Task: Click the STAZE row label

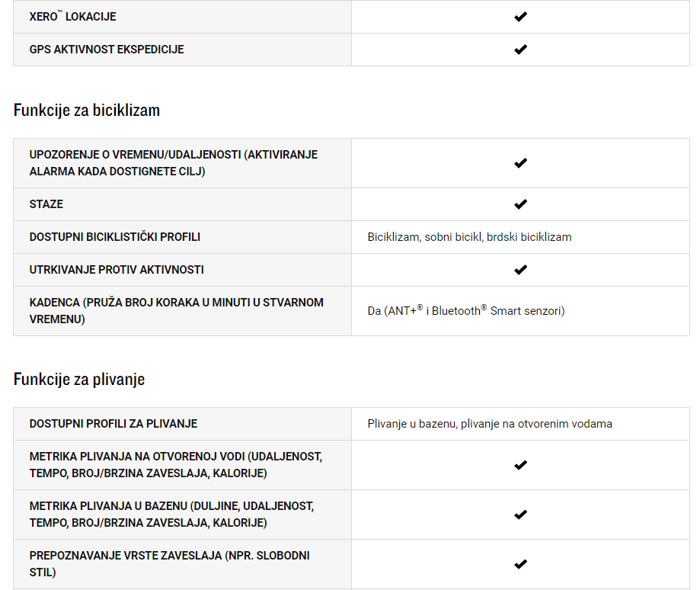Action: (46, 204)
